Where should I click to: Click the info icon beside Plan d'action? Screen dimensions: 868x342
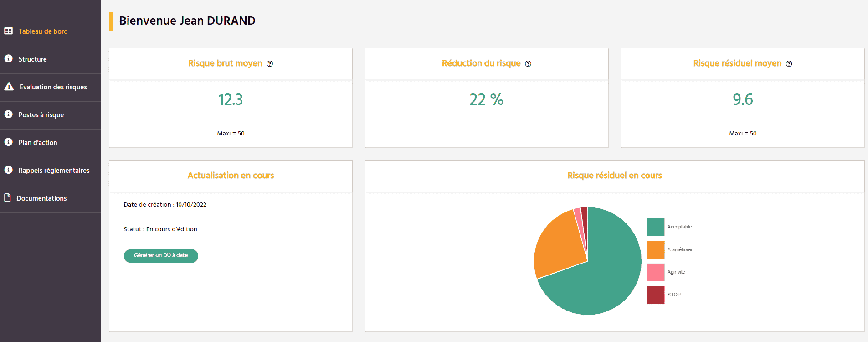8,142
